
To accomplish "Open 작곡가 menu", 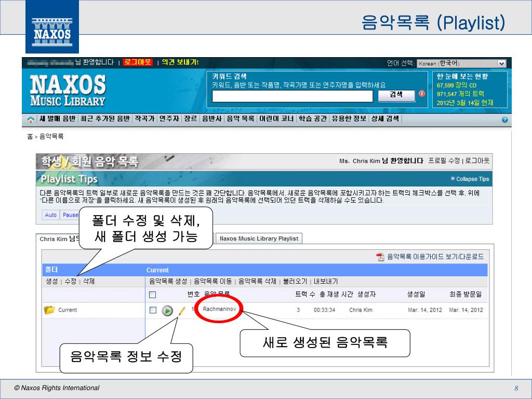I will 144,118.
